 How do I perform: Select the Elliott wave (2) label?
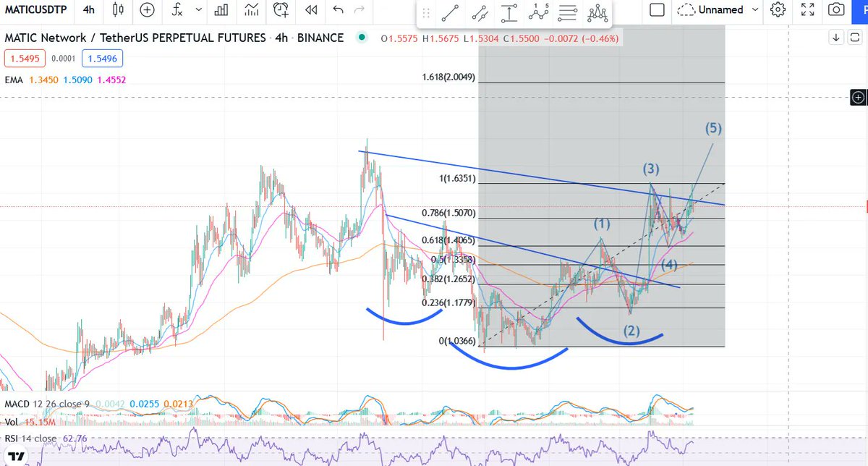coord(632,332)
